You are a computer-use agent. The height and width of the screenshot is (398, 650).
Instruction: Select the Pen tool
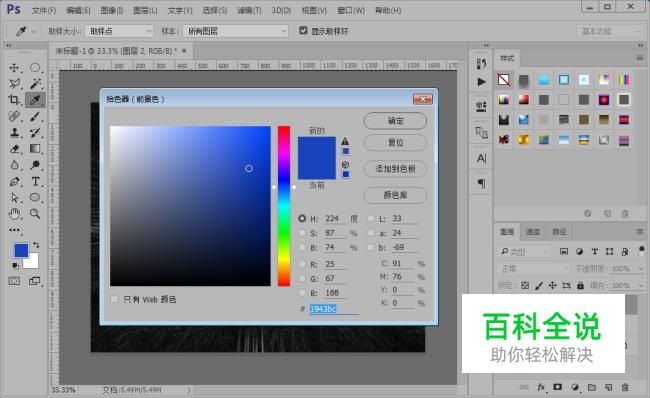click(x=15, y=182)
